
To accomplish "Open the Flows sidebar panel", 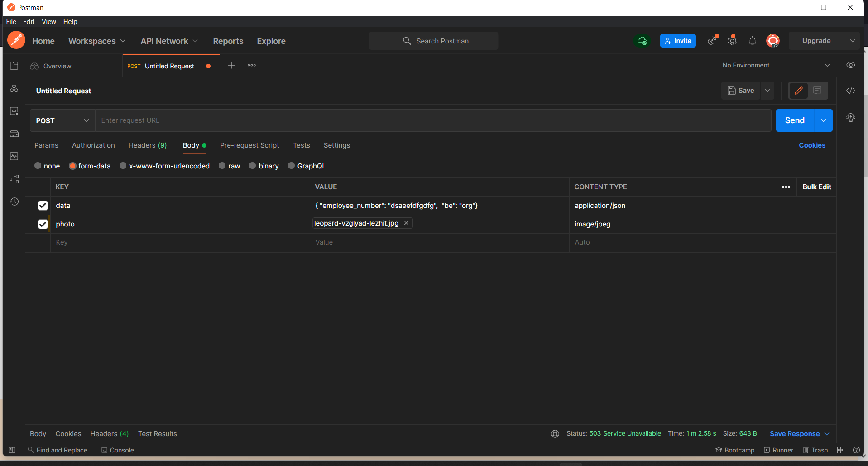I will (14, 179).
